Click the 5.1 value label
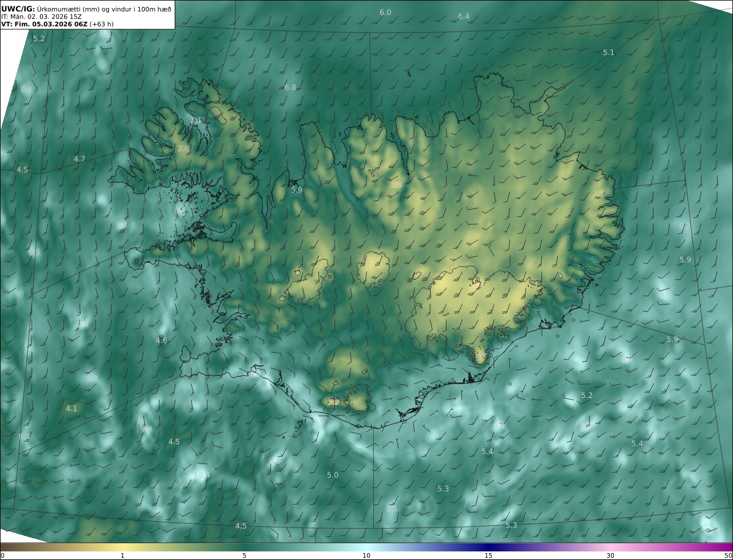This screenshot has height=560, width=733. (x=609, y=53)
